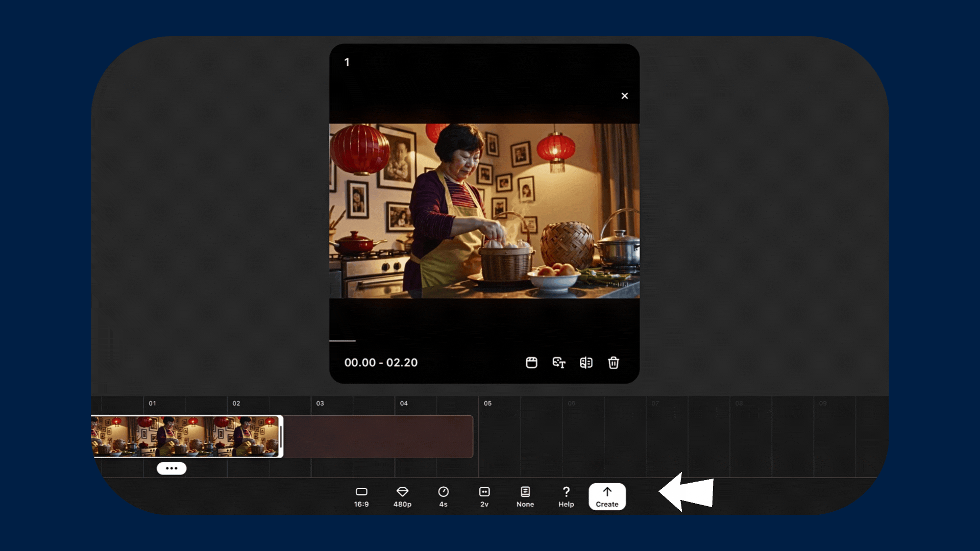Select the 2v video variations icon

pos(484,496)
